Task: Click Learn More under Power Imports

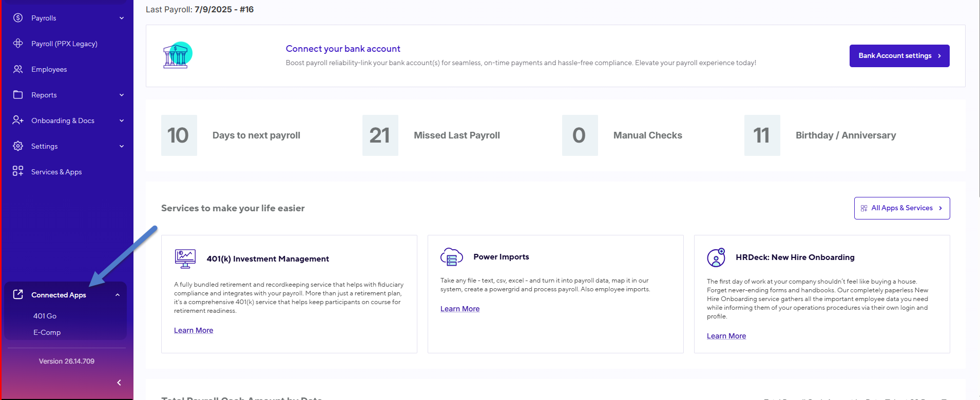Action: 460,309
